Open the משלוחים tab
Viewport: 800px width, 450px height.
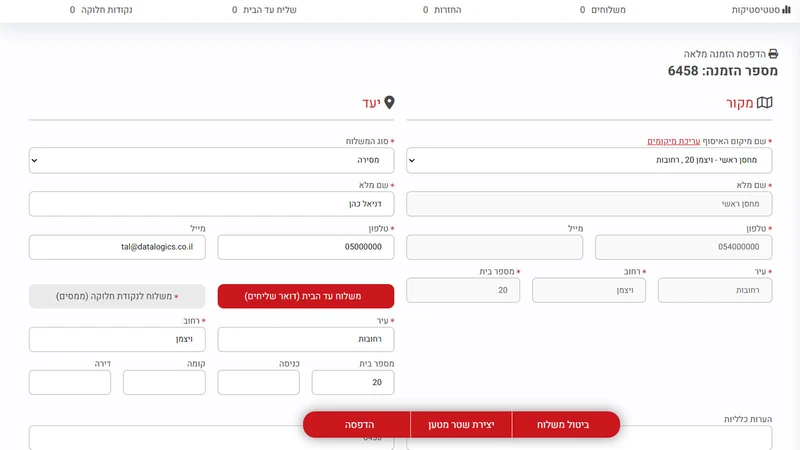(603, 10)
